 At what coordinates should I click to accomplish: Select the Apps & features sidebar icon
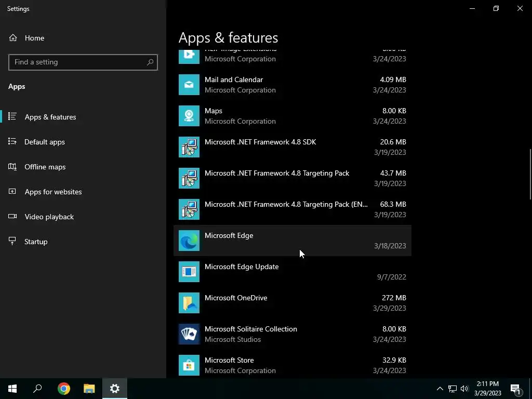pos(12,116)
